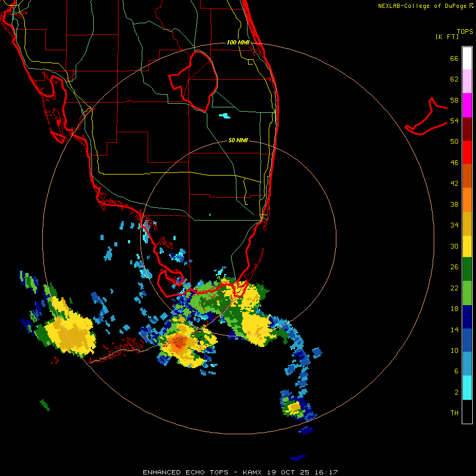
Task: Click the bright red legend swatch
Action: tap(467, 152)
